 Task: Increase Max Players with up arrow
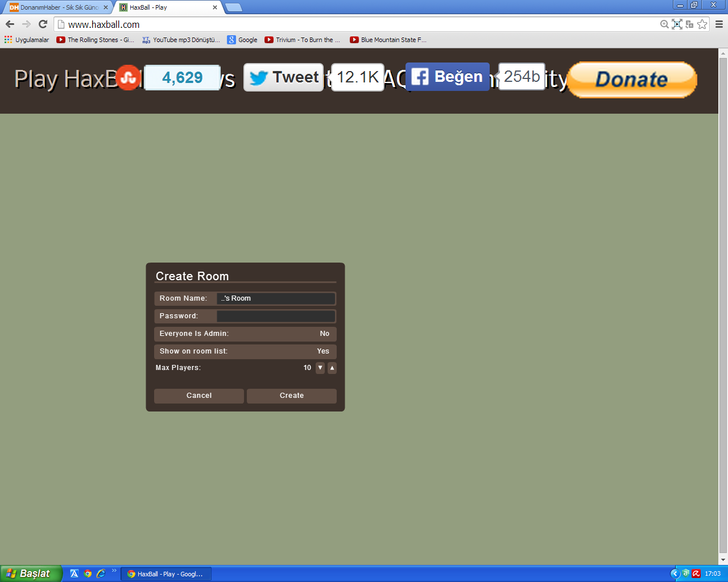(332, 368)
